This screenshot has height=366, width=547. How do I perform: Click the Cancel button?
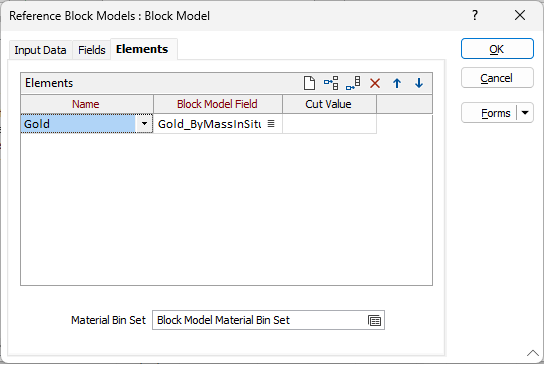pyautogui.click(x=497, y=78)
